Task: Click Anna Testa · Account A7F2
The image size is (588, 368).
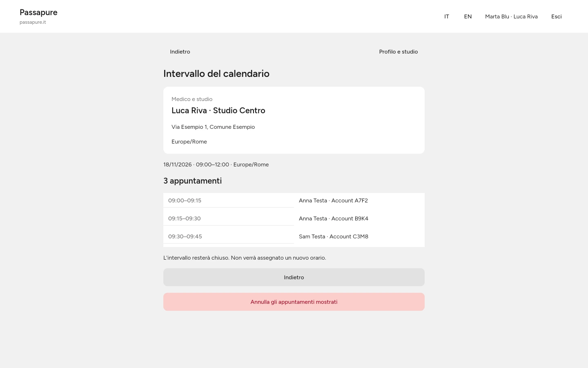Action: pyautogui.click(x=333, y=200)
